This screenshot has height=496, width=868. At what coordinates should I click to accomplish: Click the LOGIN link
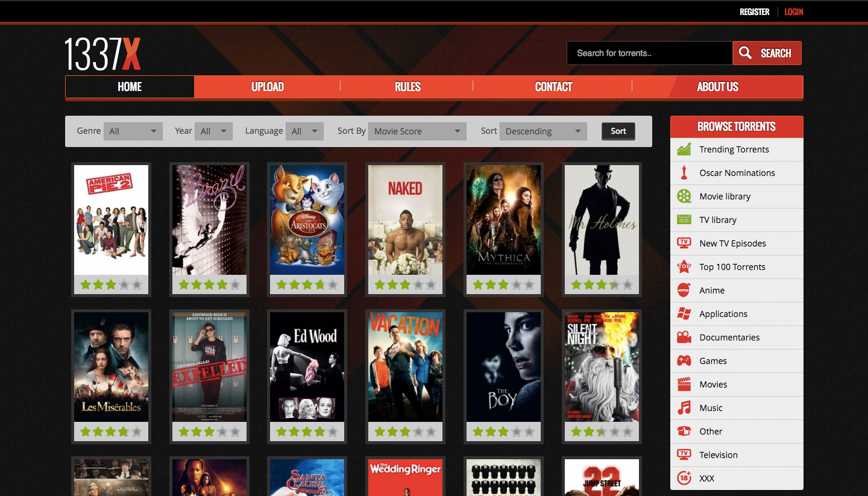[794, 12]
